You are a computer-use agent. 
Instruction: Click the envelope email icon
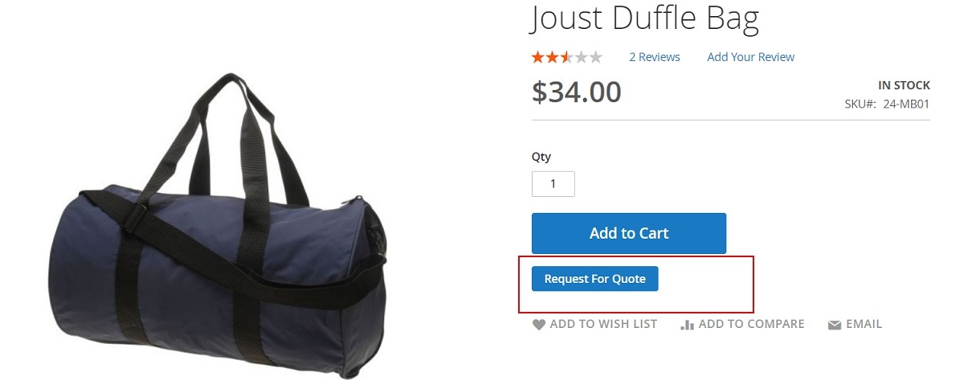pos(835,325)
